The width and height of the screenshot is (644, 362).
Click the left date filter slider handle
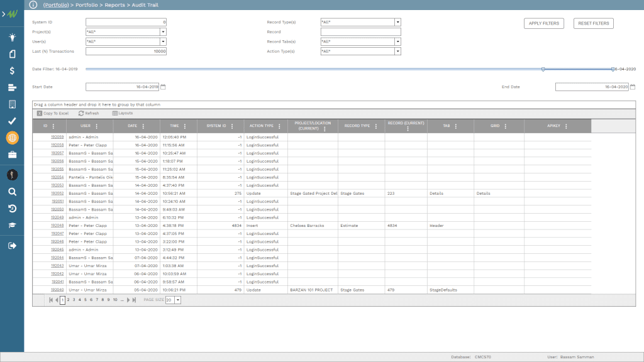click(x=543, y=69)
